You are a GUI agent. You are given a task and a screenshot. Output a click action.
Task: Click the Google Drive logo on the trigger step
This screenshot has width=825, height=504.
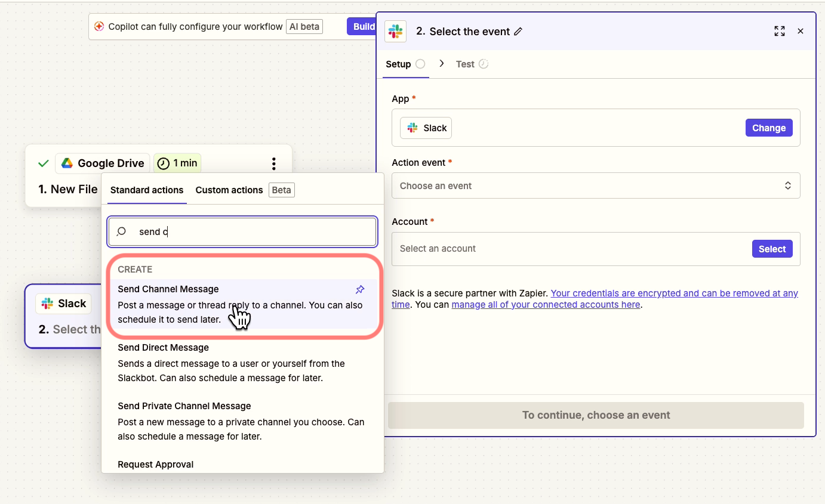[x=67, y=163]
